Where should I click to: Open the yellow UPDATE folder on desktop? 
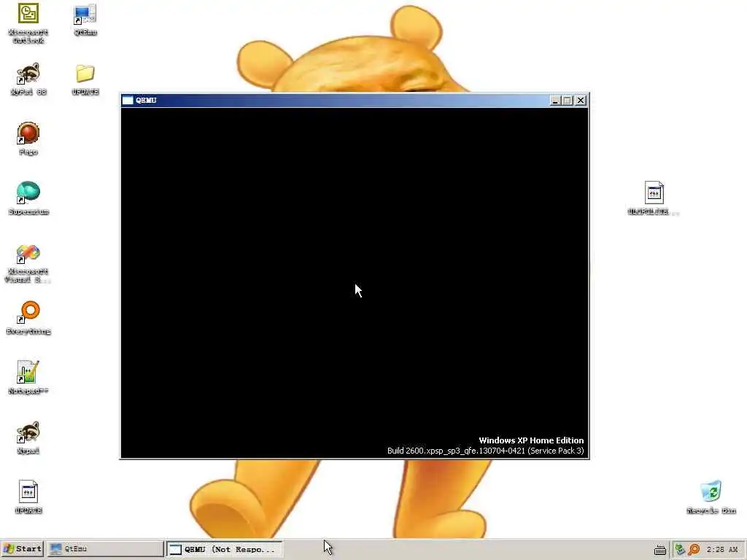85,79
